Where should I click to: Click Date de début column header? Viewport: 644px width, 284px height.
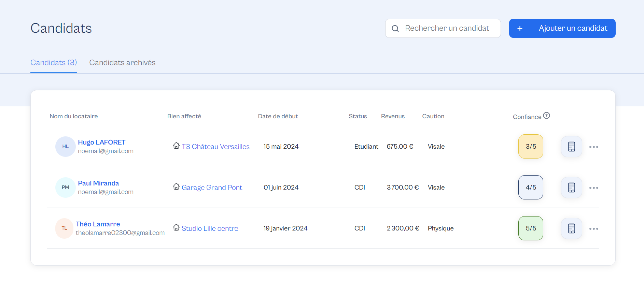pos(278,116)
